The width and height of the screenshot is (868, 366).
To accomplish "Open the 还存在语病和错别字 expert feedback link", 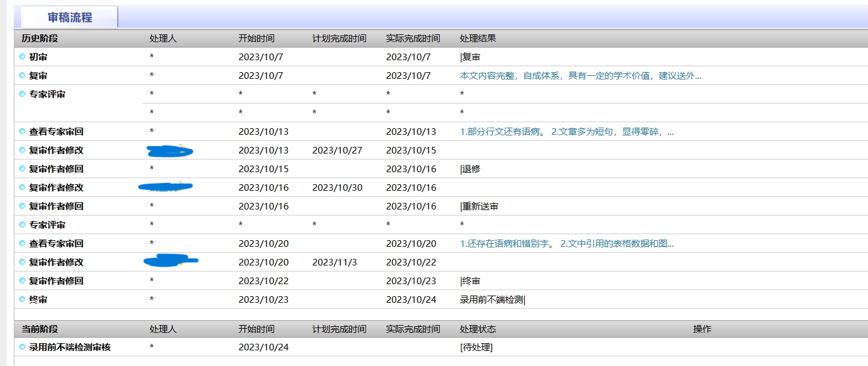I will pos(566,244).
